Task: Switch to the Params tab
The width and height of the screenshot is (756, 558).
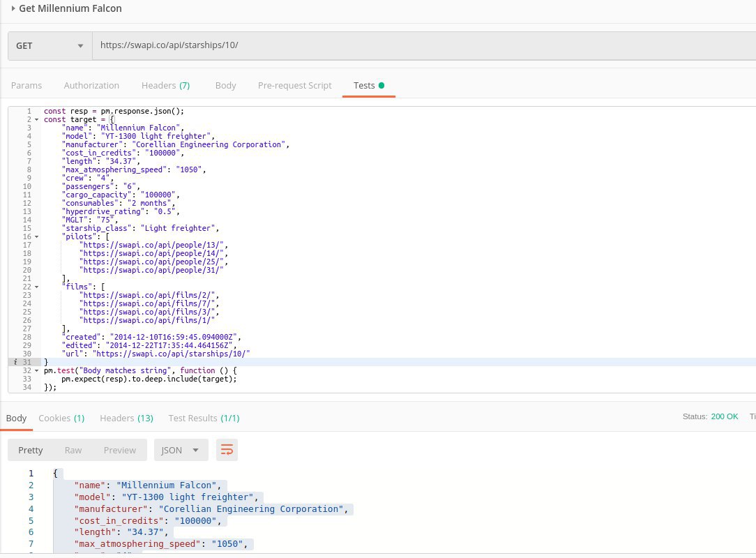Action: 27,85
